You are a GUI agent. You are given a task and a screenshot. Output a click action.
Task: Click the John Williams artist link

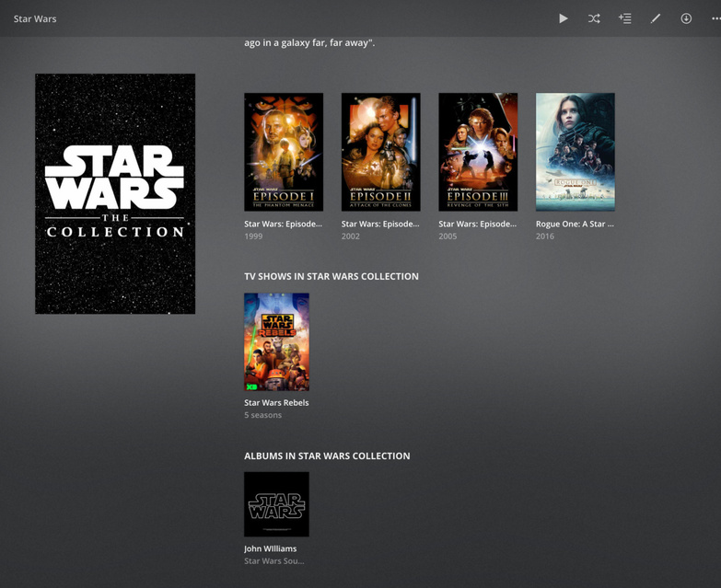click(x=271, y=548)
